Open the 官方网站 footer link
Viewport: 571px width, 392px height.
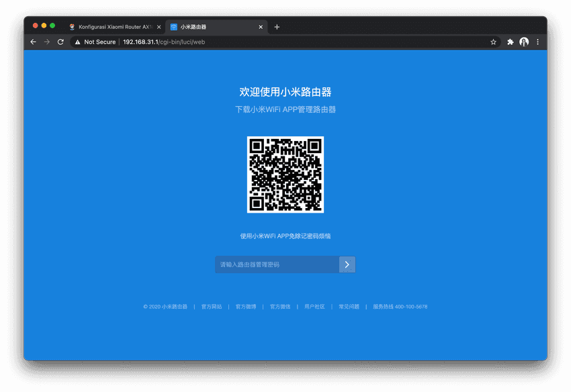click(x=212, y=307)
